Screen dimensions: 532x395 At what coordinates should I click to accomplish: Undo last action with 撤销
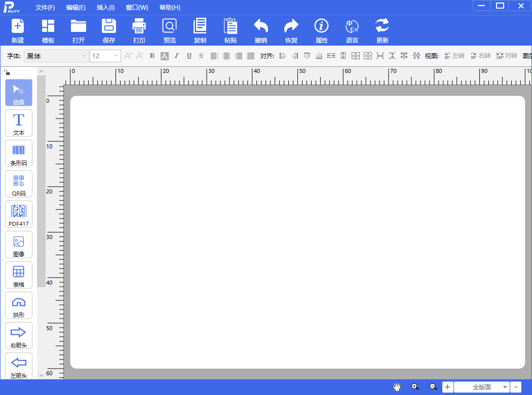coord(261,30)
